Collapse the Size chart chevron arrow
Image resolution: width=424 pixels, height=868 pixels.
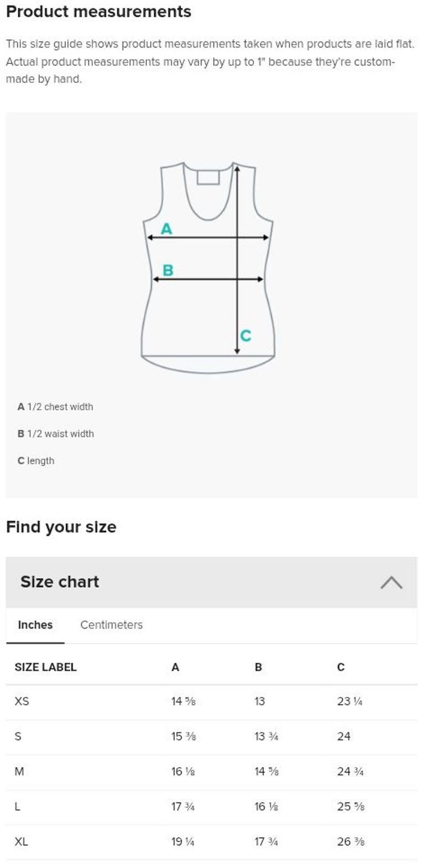(x=391, y=582)
